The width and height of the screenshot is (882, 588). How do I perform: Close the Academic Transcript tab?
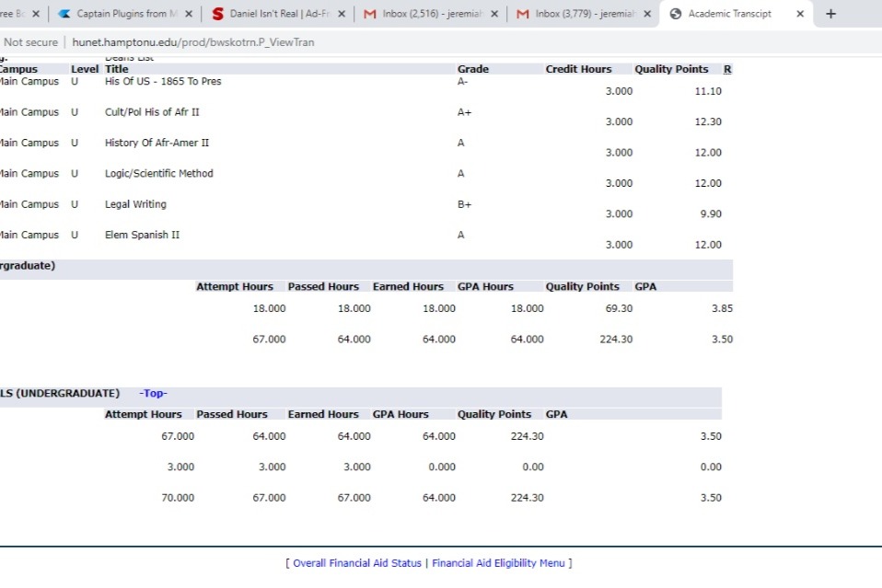tap(799, 14)
